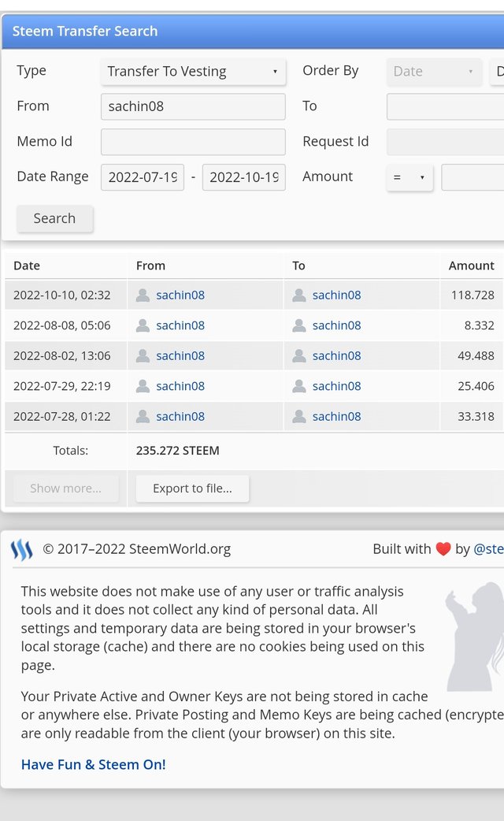The width and height of the screenshot is (504, 821).
Task: Click the total 235.272 STEEM
Action: [x=177, y=451]
